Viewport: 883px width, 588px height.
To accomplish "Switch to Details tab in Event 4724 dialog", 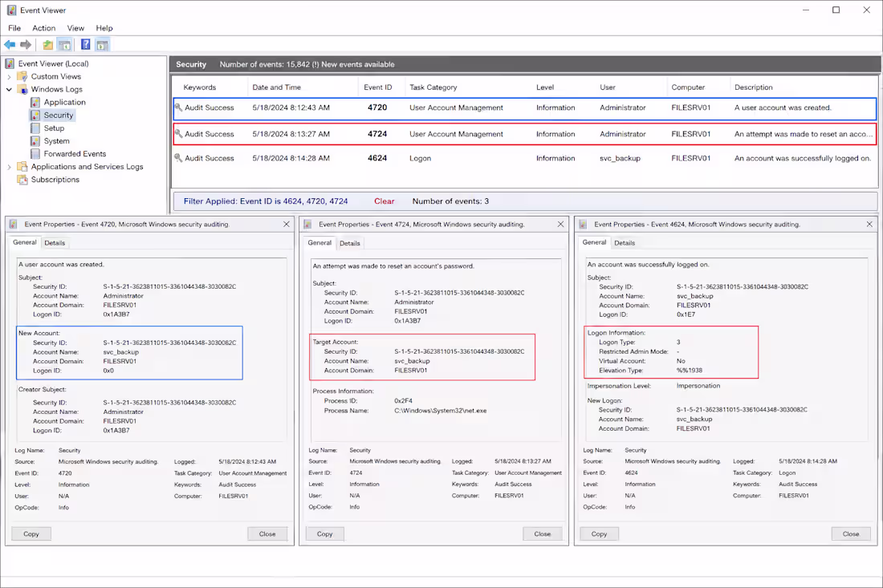I will pos(350,243).
